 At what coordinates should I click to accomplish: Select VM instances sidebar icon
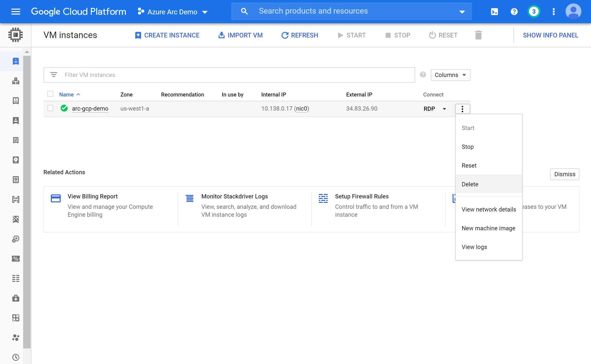click(x=16, y=61)
